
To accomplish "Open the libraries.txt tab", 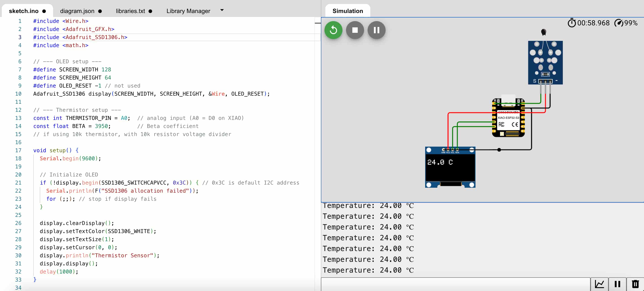I will click(130, 11).
